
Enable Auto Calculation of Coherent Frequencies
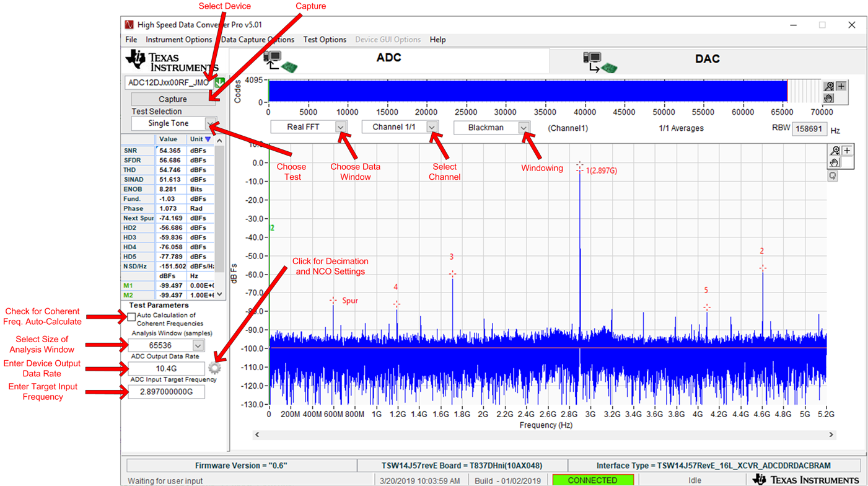point(131,317)
